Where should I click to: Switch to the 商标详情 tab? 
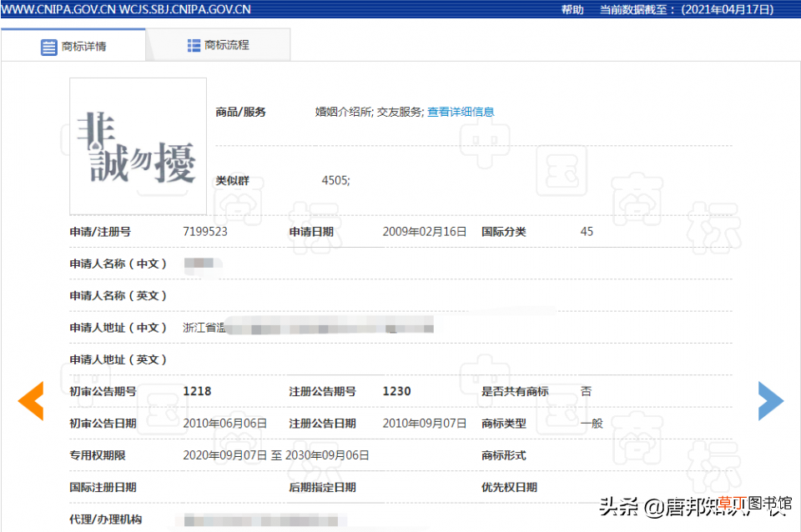coord(73,45)
